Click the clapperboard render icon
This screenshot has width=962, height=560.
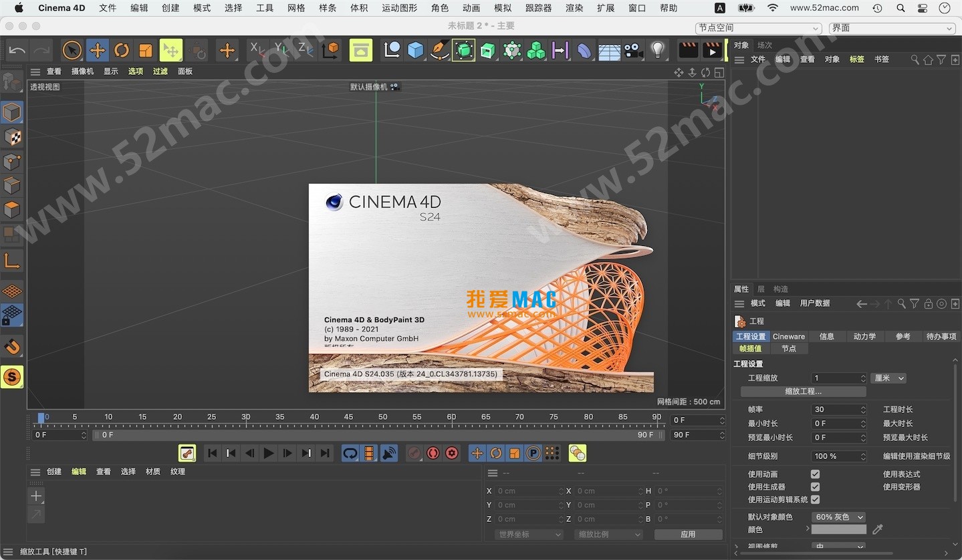click(x=688, y=50)
